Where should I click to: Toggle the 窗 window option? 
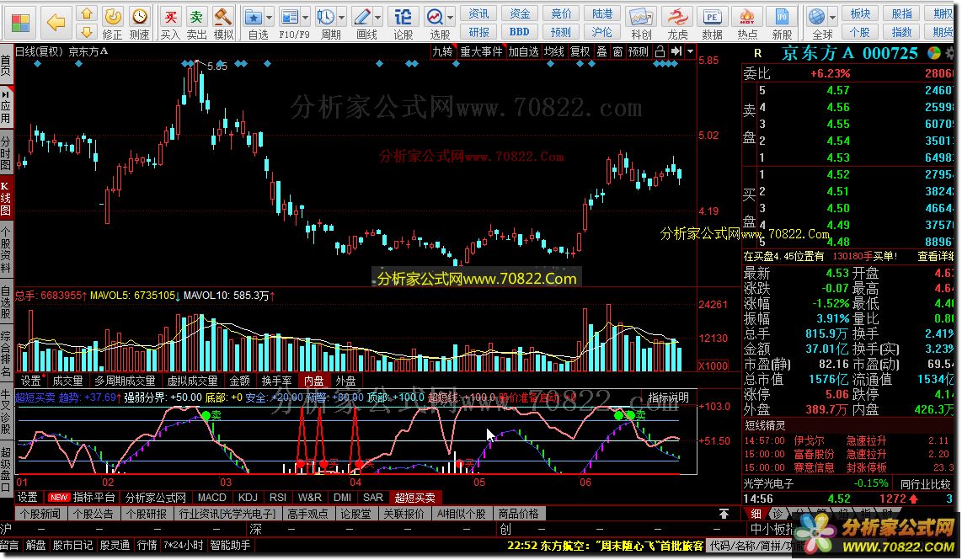pos(617,51)
